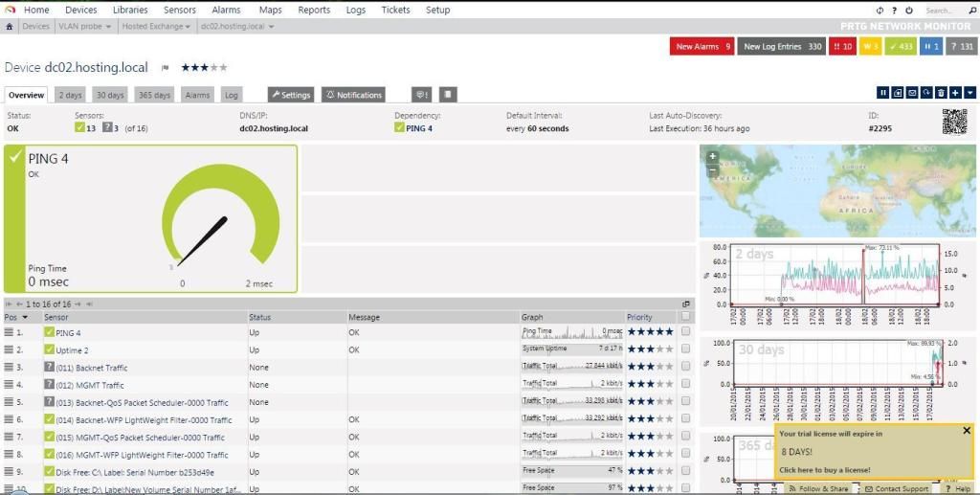Check the Uptime 2 row checkbox

(x=685, y=349)
